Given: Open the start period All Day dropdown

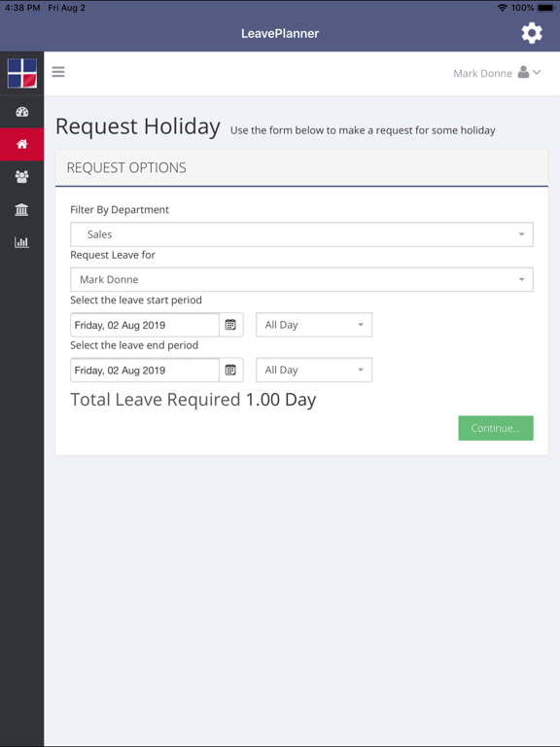Looking at the screenshot, I should pyautogui.click(x=314, y=325).
